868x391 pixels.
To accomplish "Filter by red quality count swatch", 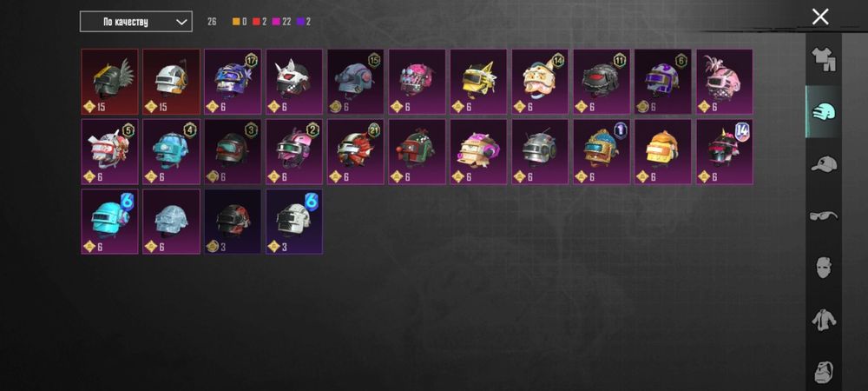I will click(256, 22).
